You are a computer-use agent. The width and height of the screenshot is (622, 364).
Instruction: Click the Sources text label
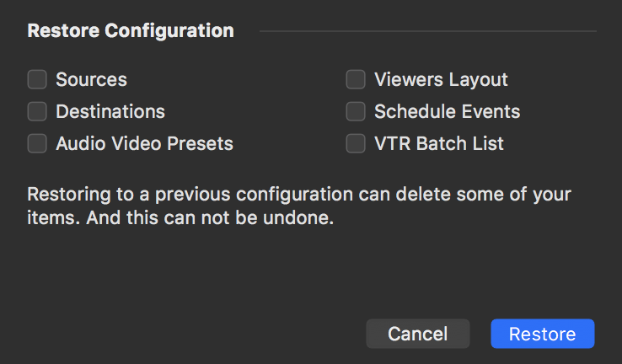click(x=91, y=80)
